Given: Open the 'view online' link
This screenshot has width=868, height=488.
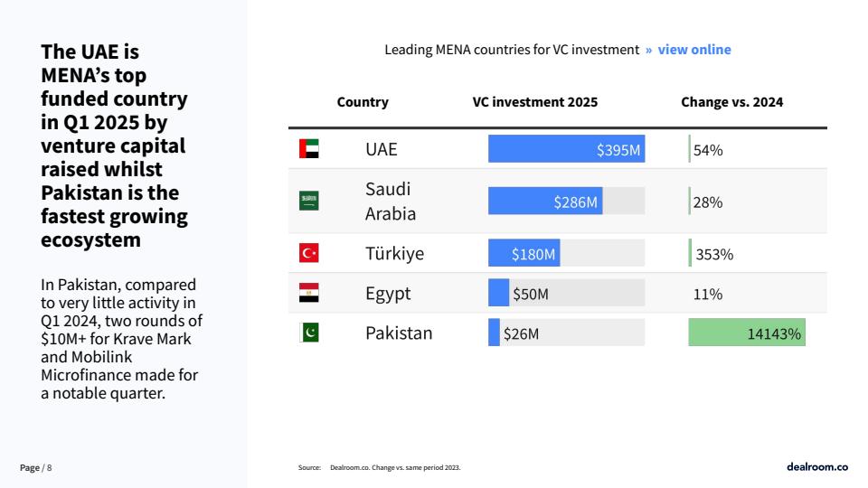Looking at the screenshot, I should coord(694,50).
